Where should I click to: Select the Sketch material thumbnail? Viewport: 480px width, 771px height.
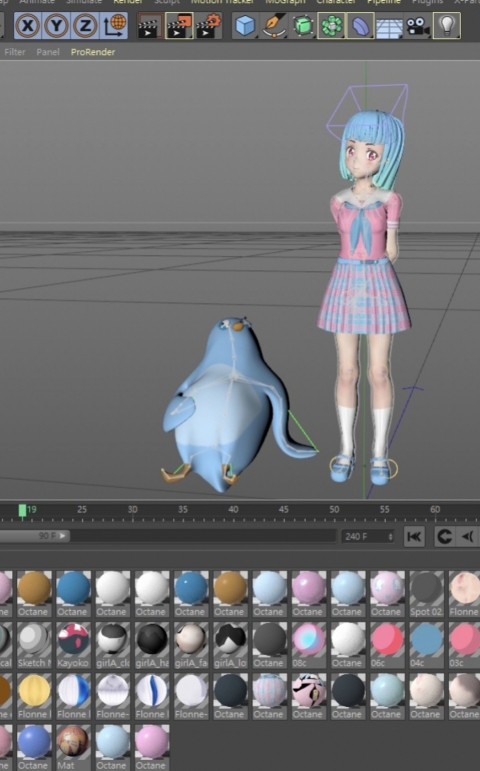tap(33, 644)
